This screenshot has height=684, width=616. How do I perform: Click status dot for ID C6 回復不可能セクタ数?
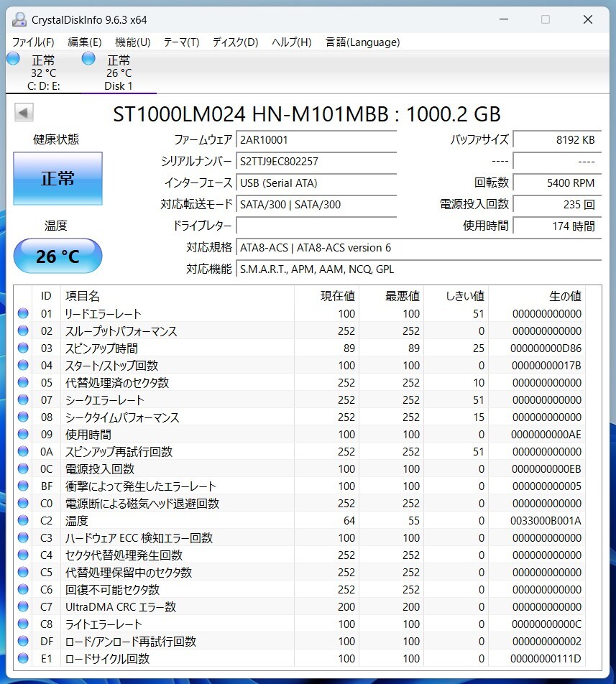click(23, 589)
